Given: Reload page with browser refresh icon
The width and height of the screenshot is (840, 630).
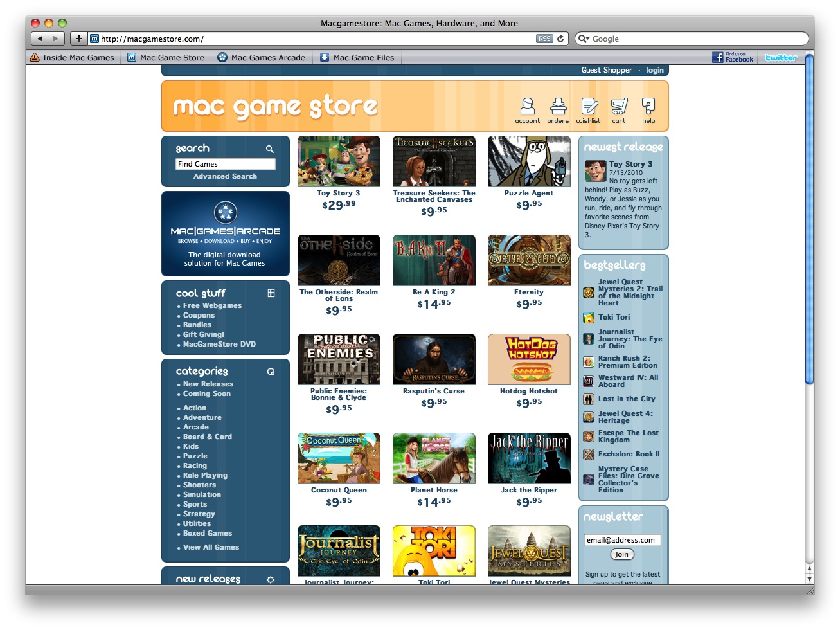Looking at the screenshot, I should pos(560,39).
